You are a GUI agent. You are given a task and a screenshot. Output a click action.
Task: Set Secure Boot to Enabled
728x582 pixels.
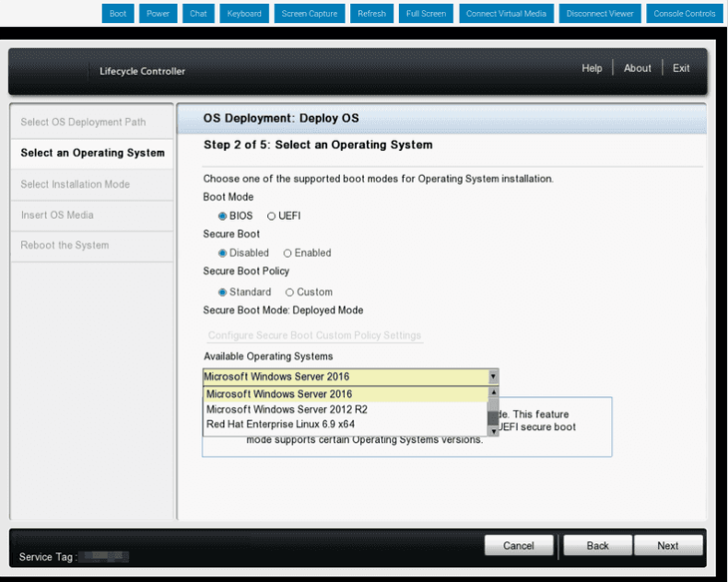point(288,253)
